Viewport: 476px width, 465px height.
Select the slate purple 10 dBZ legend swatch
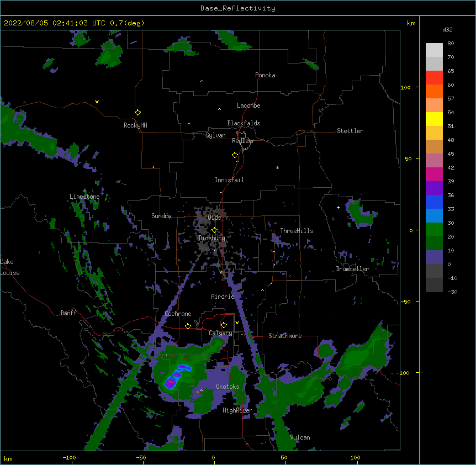tap(434, 257)
